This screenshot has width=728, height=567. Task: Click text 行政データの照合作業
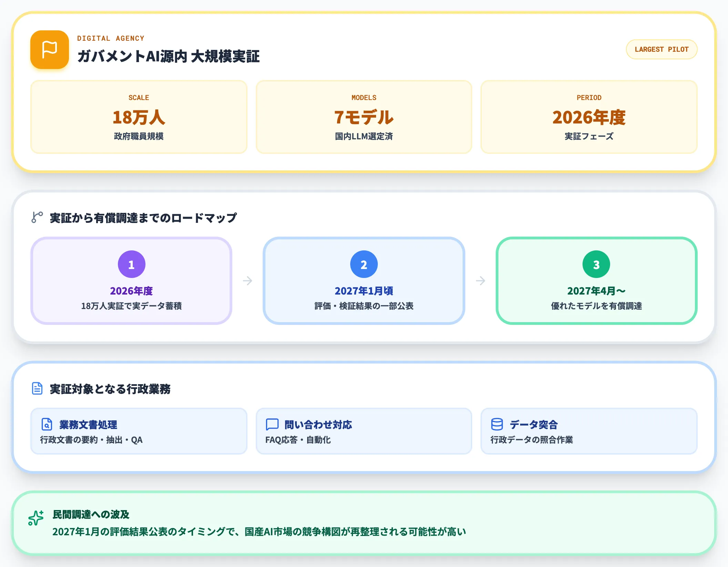532,440
